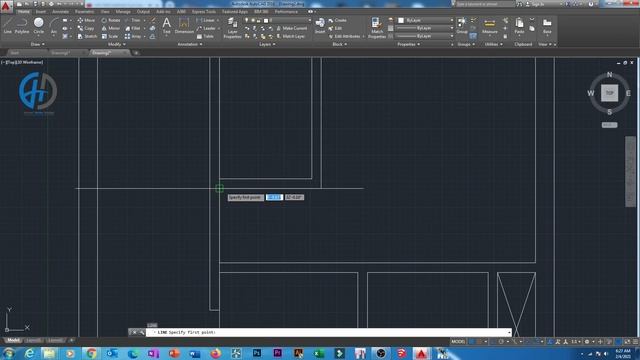Expand the Utilities panel

493,44
